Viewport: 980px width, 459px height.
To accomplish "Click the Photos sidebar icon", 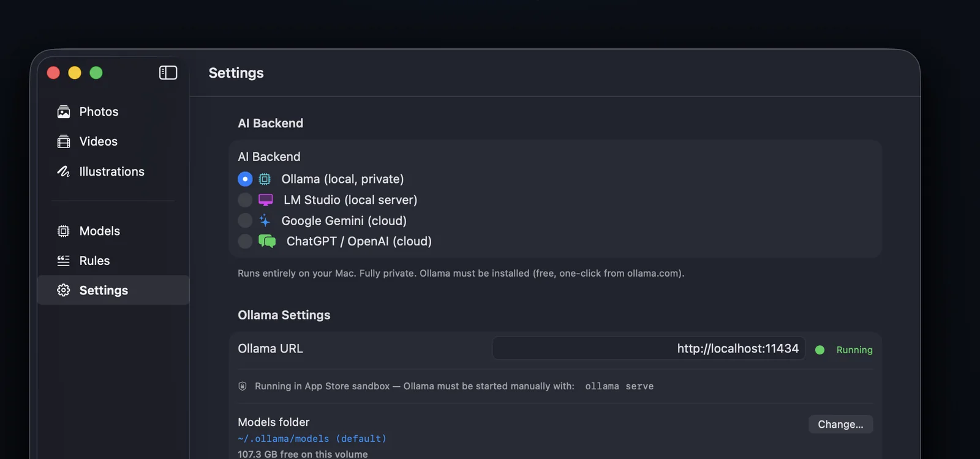I will pos(64,112).
